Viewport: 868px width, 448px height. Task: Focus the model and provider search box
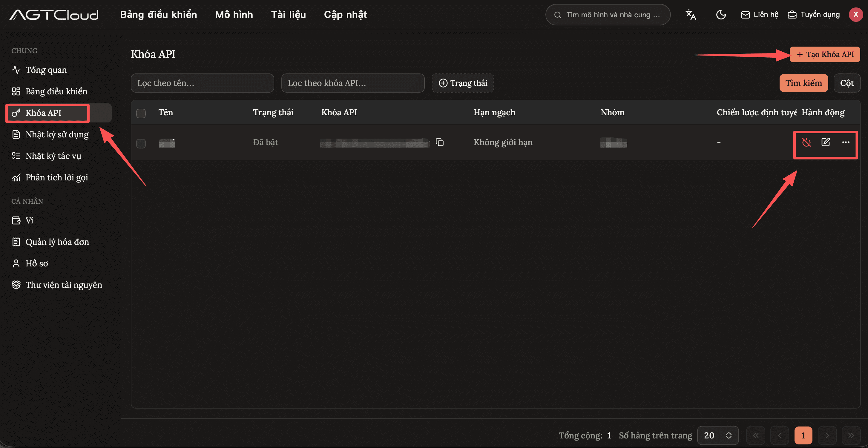point(608,14)
